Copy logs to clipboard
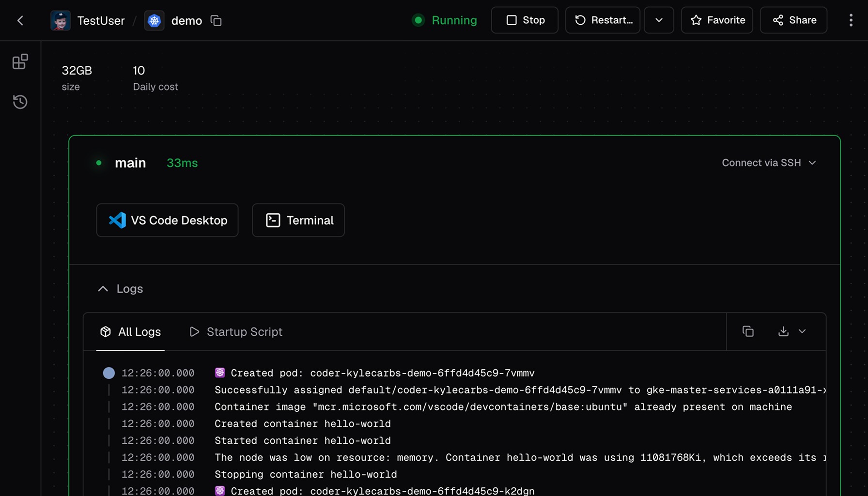Viewport: 868px width, 496px height. [x=748, y=331]
